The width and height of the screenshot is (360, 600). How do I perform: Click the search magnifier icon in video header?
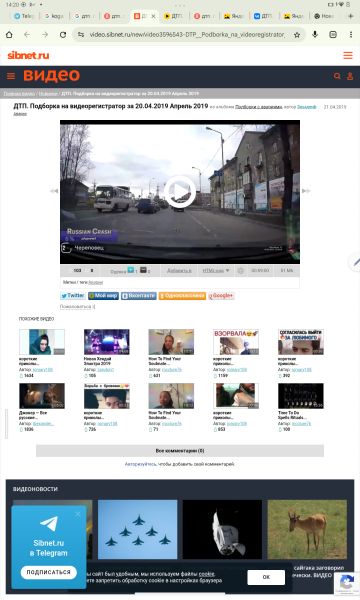pos(337,76)
